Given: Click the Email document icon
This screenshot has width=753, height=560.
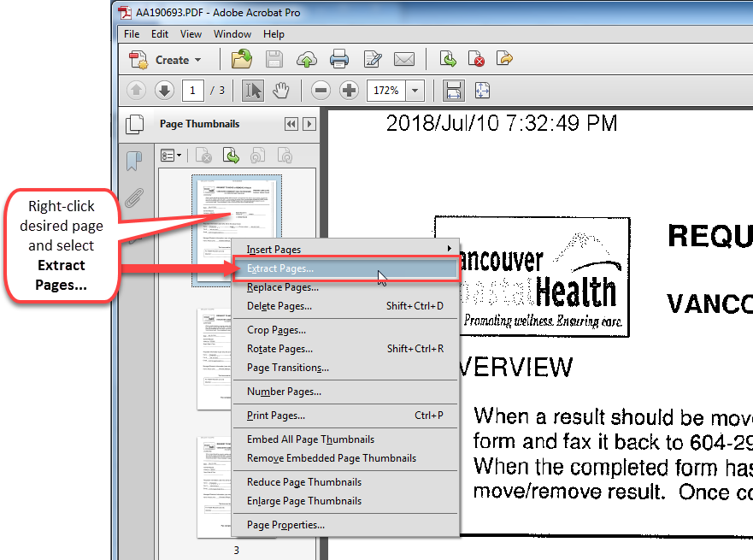Looking at the screenshot, I should coord(404,59).
